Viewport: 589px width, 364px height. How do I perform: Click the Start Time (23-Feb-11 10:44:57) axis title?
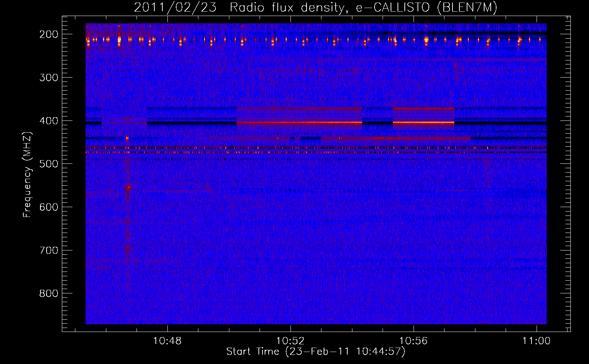316,352
